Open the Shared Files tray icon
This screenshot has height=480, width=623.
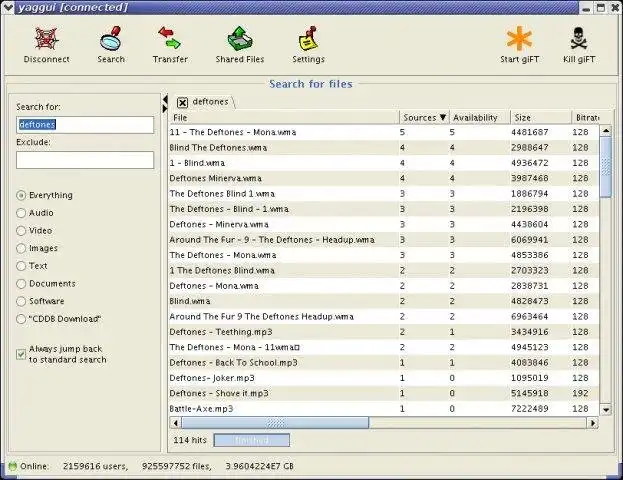coord(240,38)
